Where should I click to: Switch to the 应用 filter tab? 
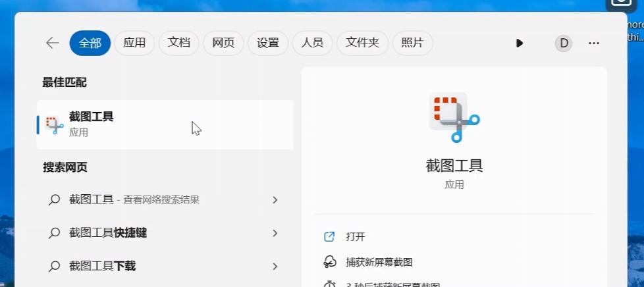134,43
